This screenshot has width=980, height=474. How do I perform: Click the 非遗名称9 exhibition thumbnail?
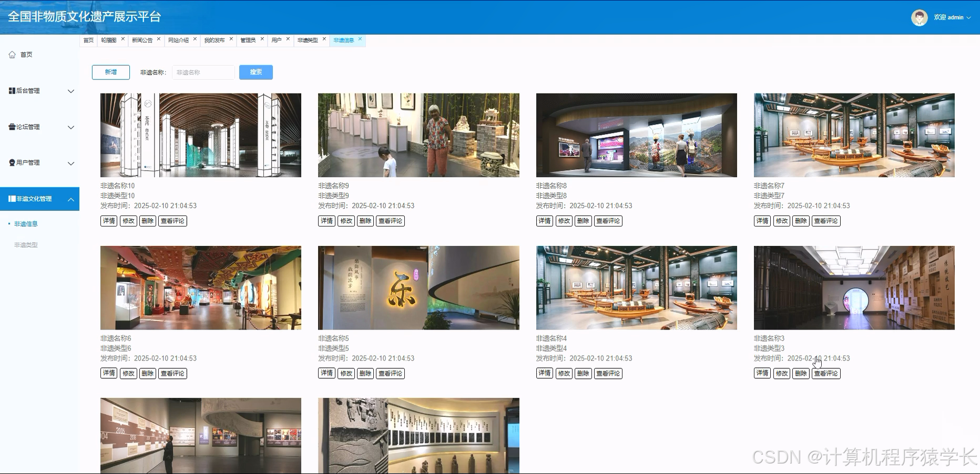tap(418, 136)
